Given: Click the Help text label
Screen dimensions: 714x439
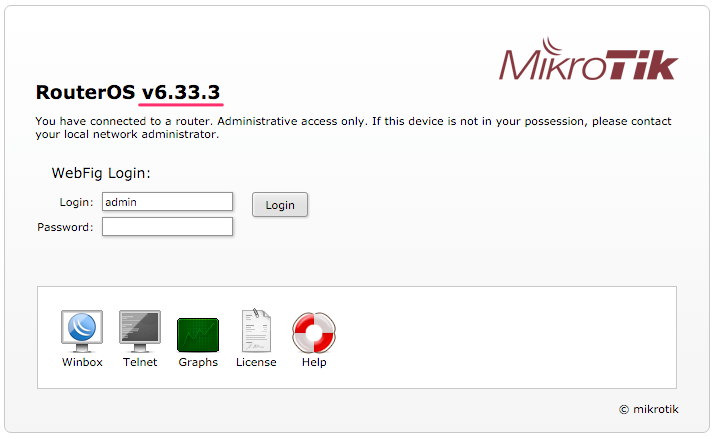Looking at the screenshot, I should pos(314,362).
